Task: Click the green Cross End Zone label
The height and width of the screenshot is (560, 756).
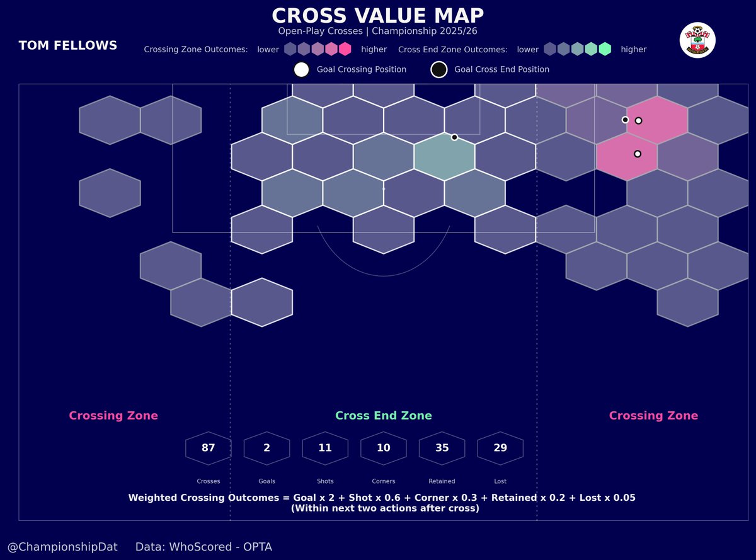Action: (384, 416)
